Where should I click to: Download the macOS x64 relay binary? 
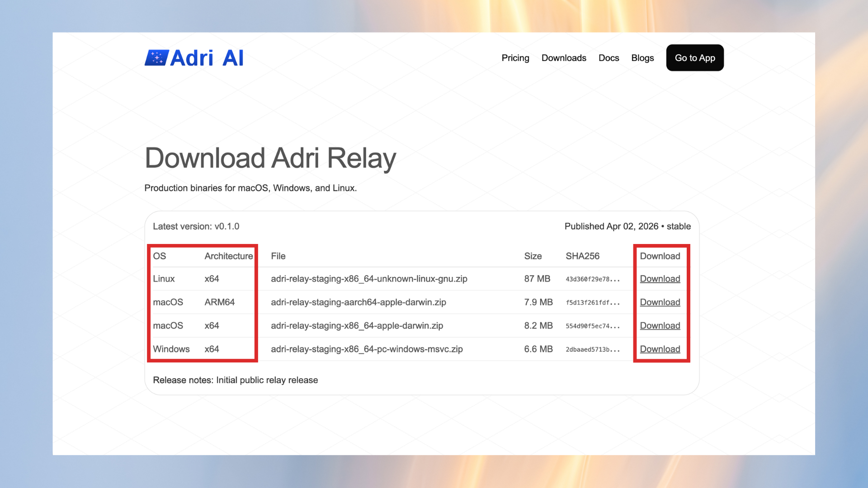pos(660,325)
